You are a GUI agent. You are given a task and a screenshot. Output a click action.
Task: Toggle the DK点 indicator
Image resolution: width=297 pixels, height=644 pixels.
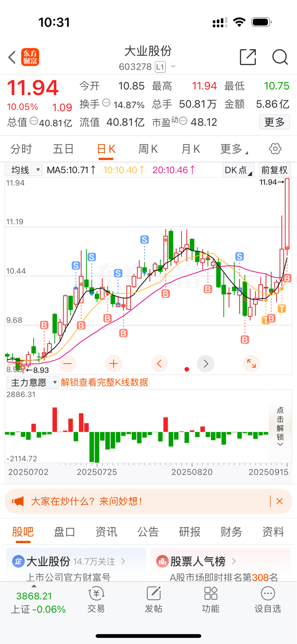(x=238, y=170)
